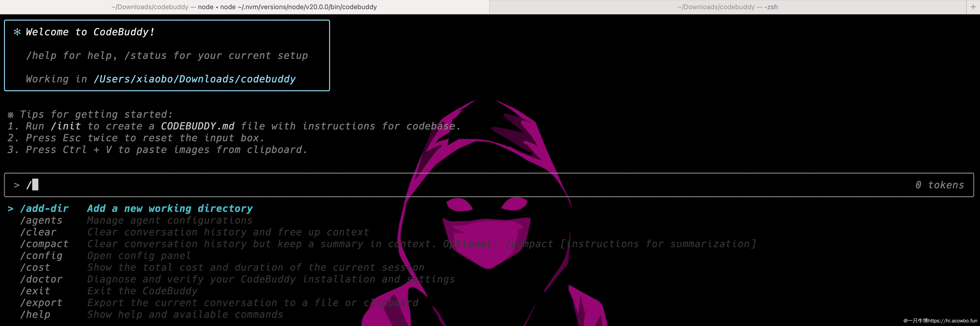This screenshot has width=980, height=326.
Task: Click the welcome asterisk icon
Action: 17,32
